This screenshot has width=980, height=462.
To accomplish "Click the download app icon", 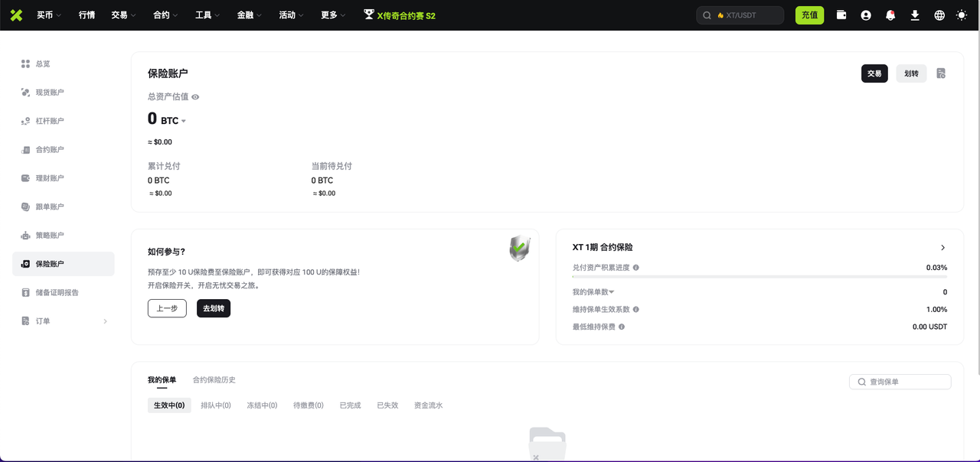I will (915, 15).
